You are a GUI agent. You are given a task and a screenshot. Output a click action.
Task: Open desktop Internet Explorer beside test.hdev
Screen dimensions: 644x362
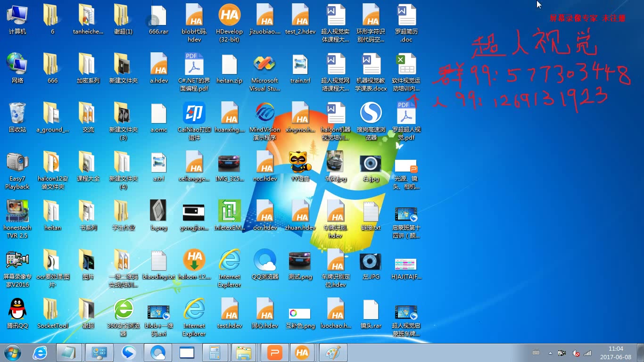coord(194,317)
